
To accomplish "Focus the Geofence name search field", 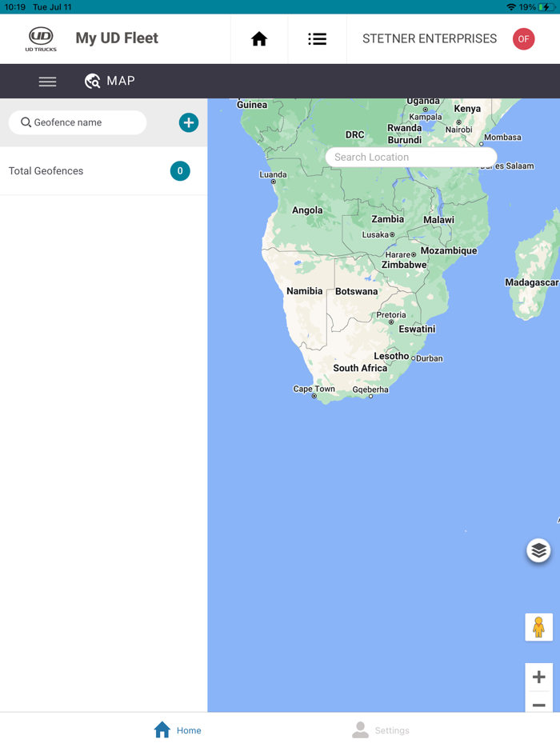I will [78, 122].
